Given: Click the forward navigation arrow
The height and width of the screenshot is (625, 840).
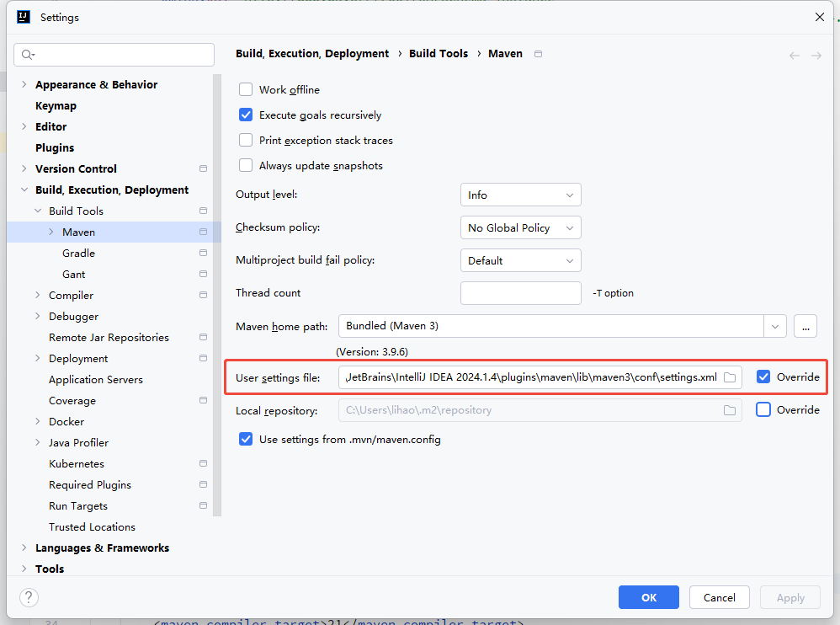Looking at the screenshot, I should [816, 56].
